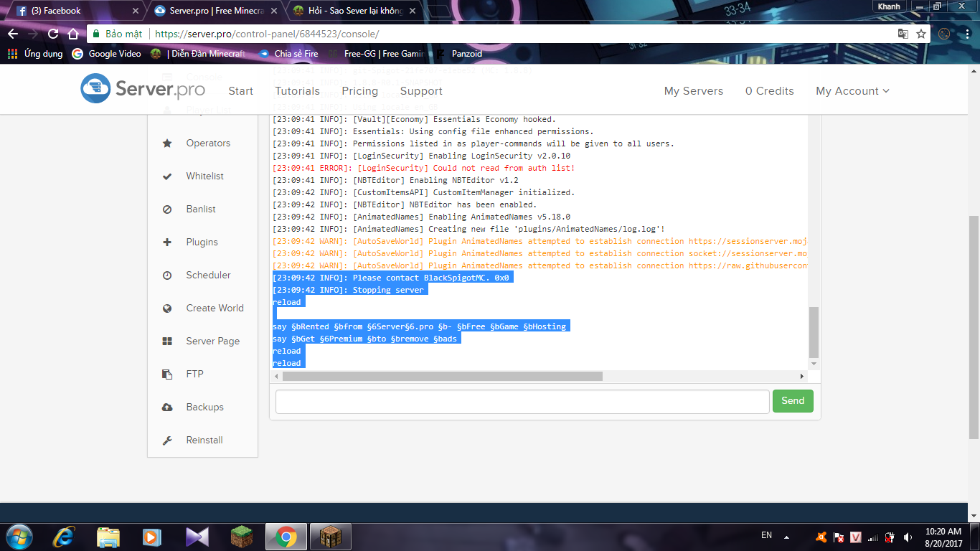Open the Minecraft grass block taskbar icon

(x=242, y=537)
